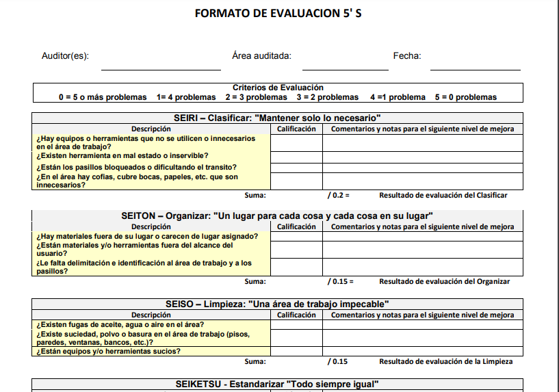559x392 pixels.
Task: Click comments cell for 'fuera del alcance del usuario' row
Action: pos(423,250)
